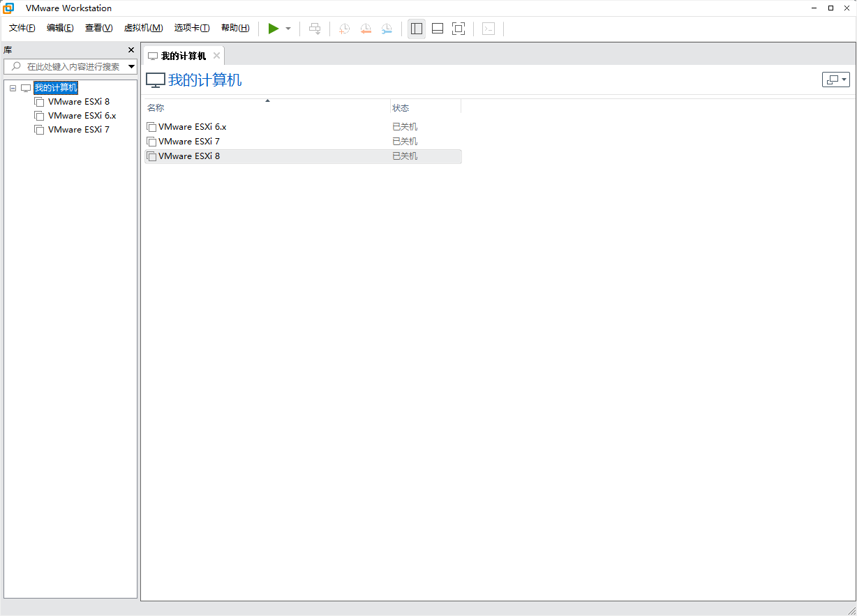Click the console view toolbar icon

coord(489,29)
